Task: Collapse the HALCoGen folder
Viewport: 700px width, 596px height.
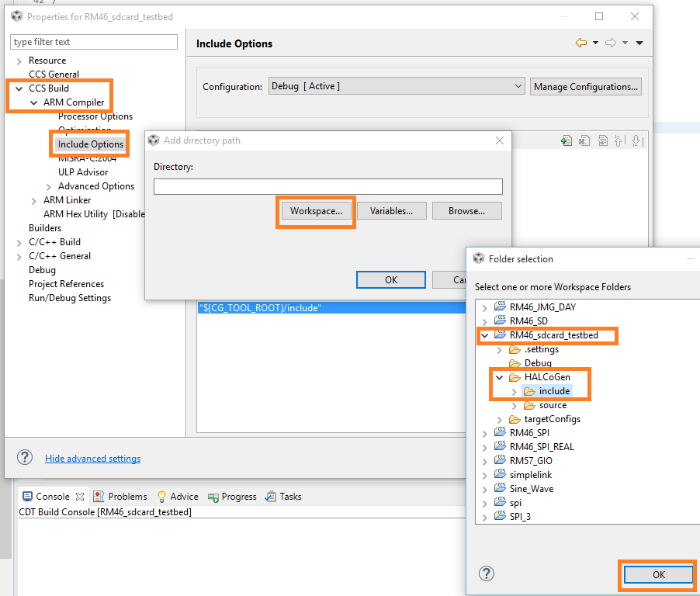Action: coord(500,377)
